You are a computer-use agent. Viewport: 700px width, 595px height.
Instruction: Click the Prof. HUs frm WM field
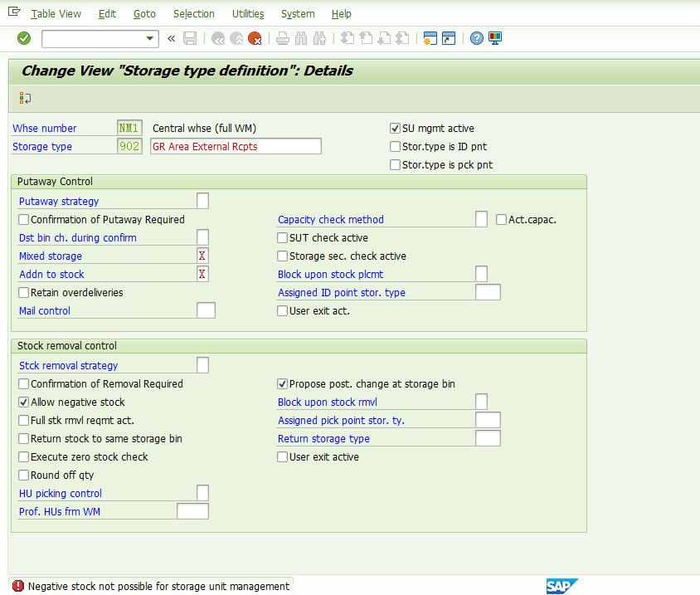coord(193,511)
